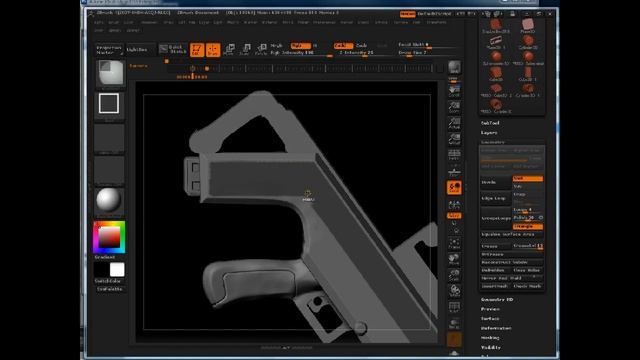
Task: Open the Quick Sketch tool
Action: [x=173, y=49]
